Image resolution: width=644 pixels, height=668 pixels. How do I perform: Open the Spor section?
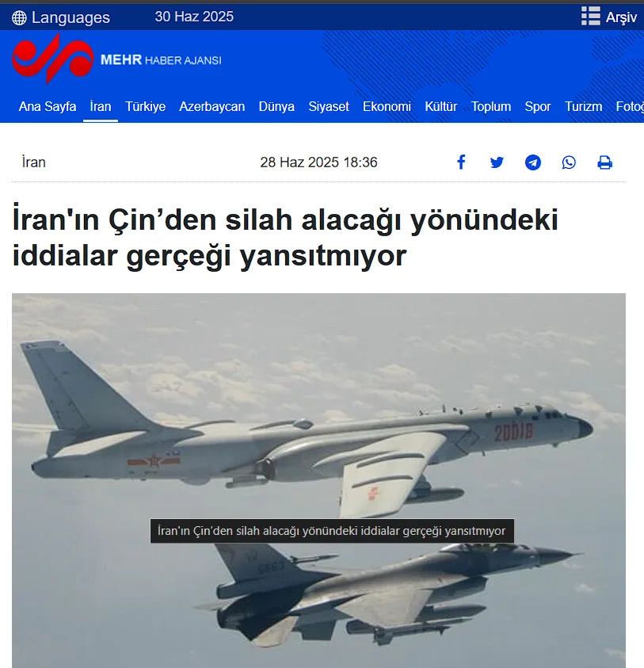coord(538,106)
